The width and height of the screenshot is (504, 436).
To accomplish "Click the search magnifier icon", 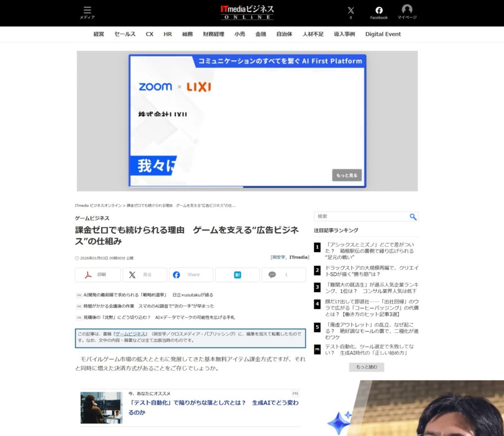I will [x=413, y=217].
